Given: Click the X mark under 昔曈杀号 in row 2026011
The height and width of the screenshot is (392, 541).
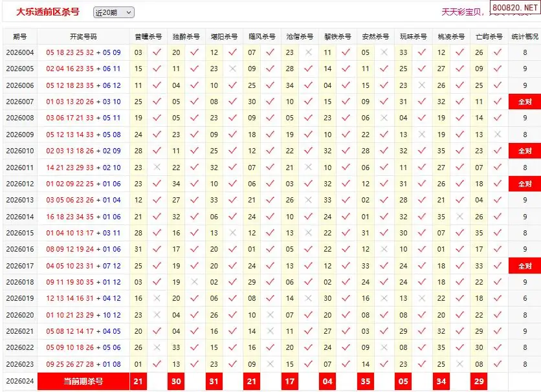Looking at the screenshot, I should coord(157,168).
